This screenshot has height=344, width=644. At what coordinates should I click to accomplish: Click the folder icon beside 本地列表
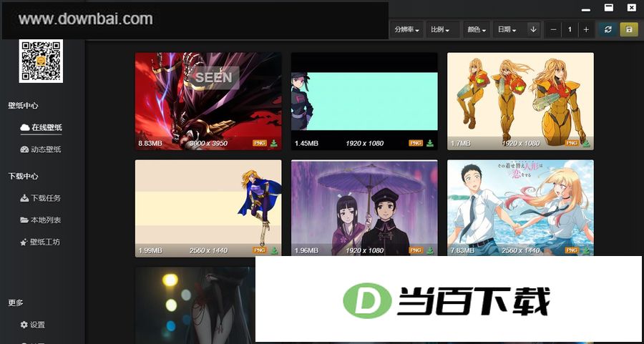tap(24, 220)
